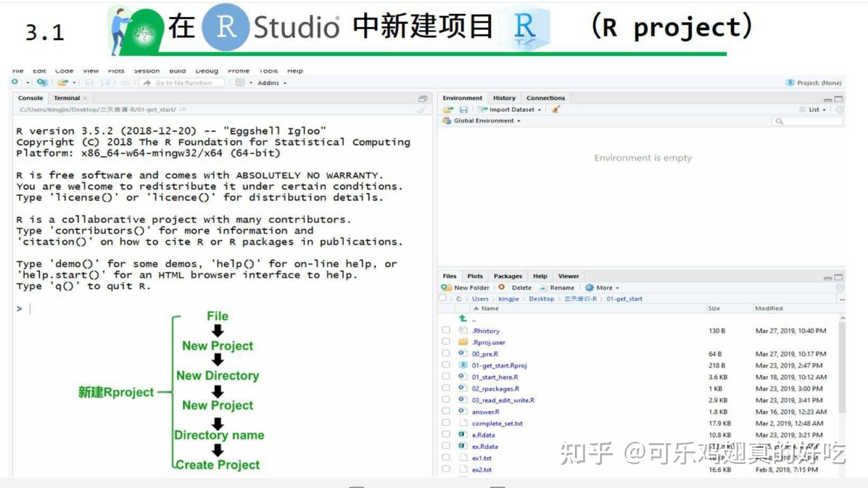
Task: Click the answer.R script file icon
Action: (462, 411)
